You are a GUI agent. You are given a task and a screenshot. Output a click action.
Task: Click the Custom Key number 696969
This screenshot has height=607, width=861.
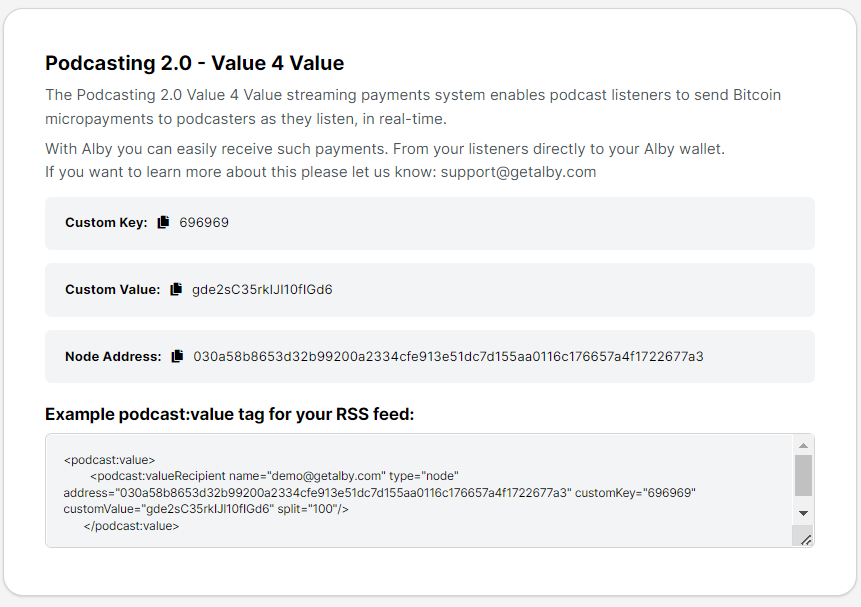[204, 222]
